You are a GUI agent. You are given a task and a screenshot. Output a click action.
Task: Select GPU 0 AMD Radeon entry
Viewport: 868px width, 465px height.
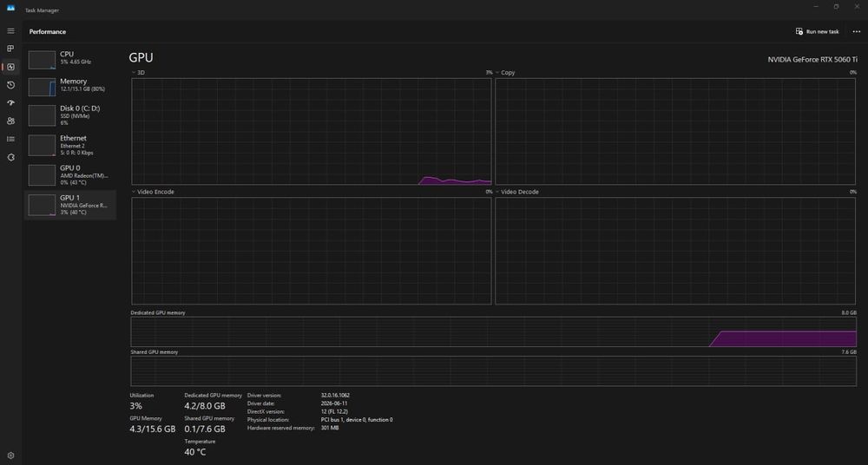click(x=69, y=175)
